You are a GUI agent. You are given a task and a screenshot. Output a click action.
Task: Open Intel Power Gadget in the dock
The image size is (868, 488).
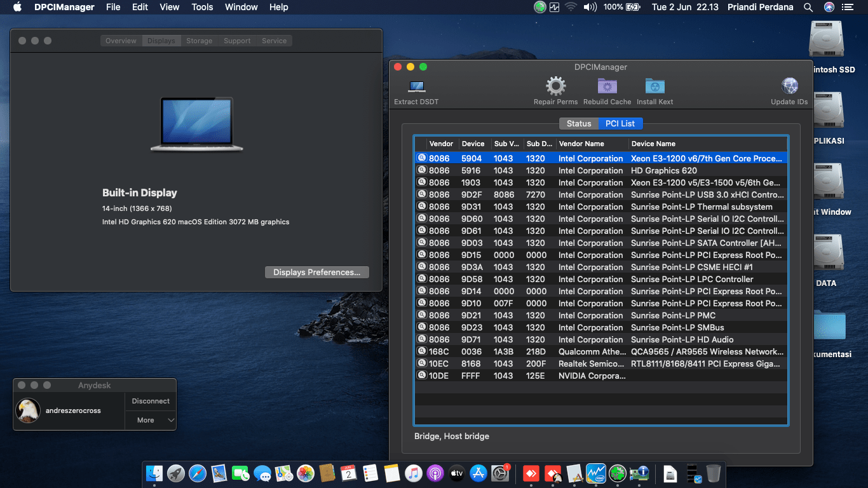click(596, 473)
